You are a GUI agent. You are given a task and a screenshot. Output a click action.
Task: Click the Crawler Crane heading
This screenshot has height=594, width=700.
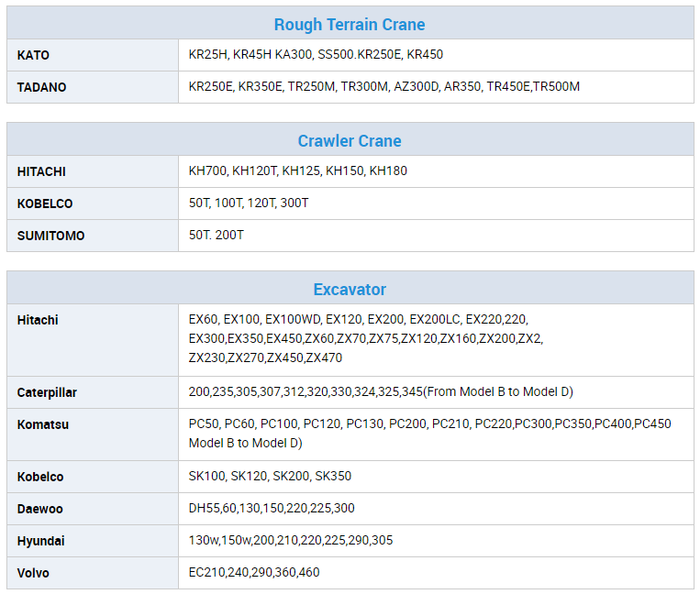coord(350,141)
